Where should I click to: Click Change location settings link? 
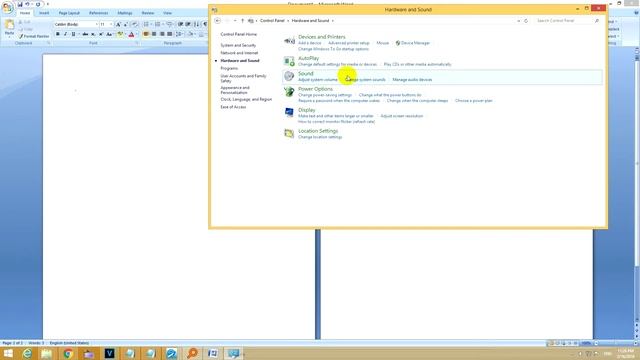click(x=320, y=137)
